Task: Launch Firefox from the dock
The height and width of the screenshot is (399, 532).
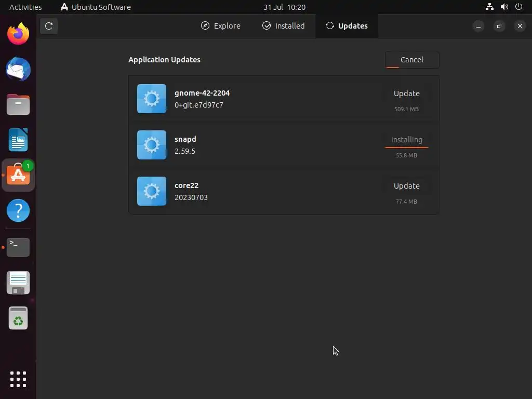Action: [18, 34]
